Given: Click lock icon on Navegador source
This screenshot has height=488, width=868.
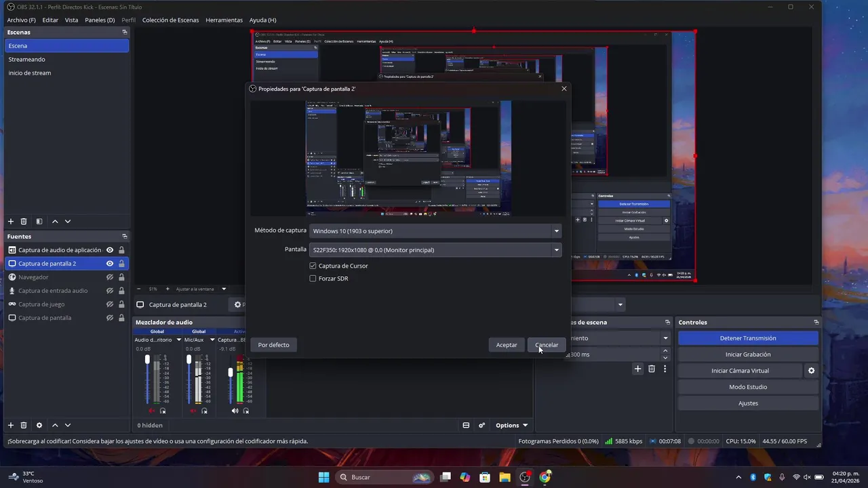Looking at the screenshot, I should tap(121, 277).
